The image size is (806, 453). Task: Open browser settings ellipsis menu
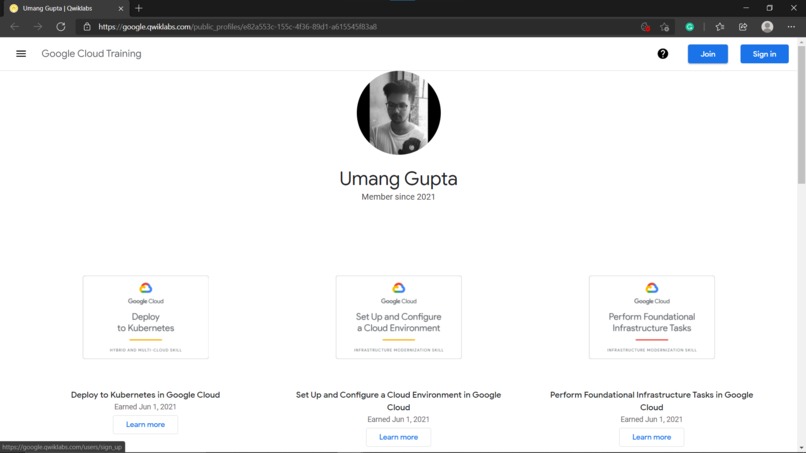[791, 27]
